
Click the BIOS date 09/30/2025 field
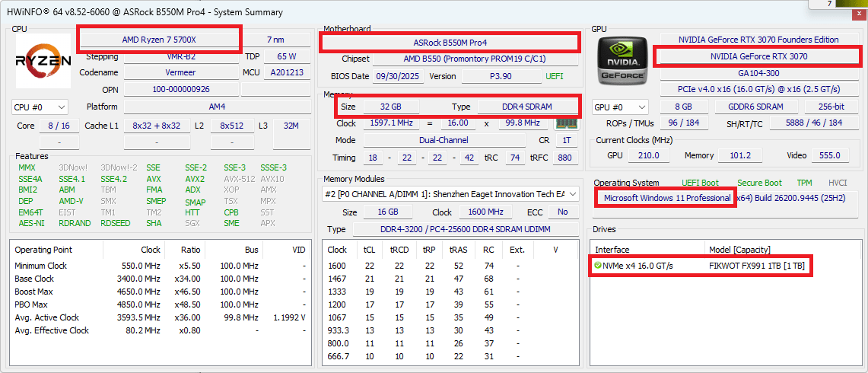pyautogui.click(x=399, y=76)
